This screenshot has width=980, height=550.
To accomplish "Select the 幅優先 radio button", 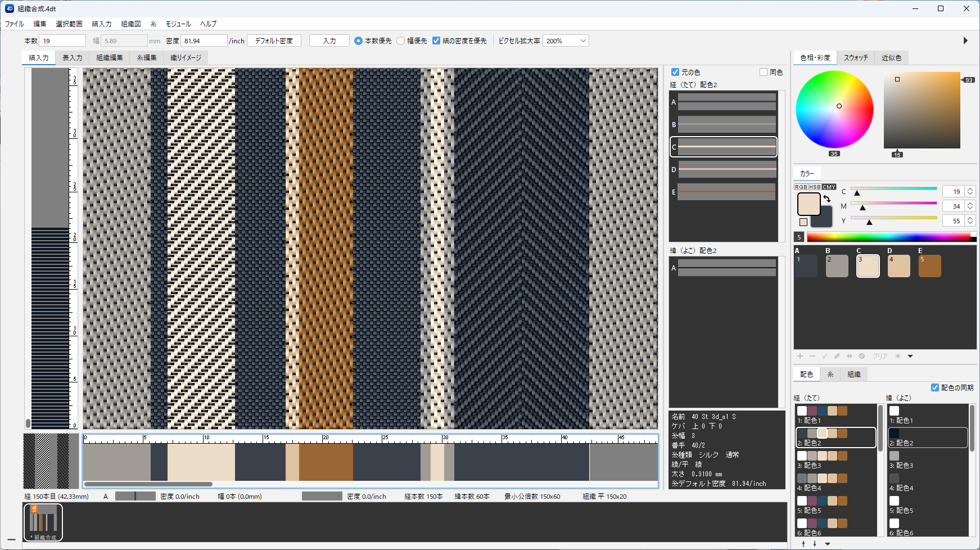I will [401, 41].
